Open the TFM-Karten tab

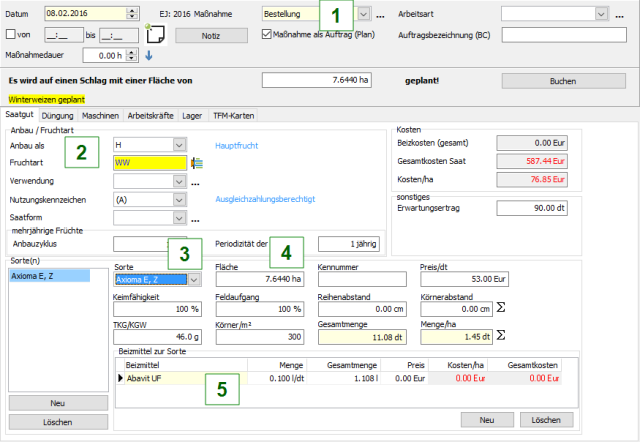click(x=235, y=116)
